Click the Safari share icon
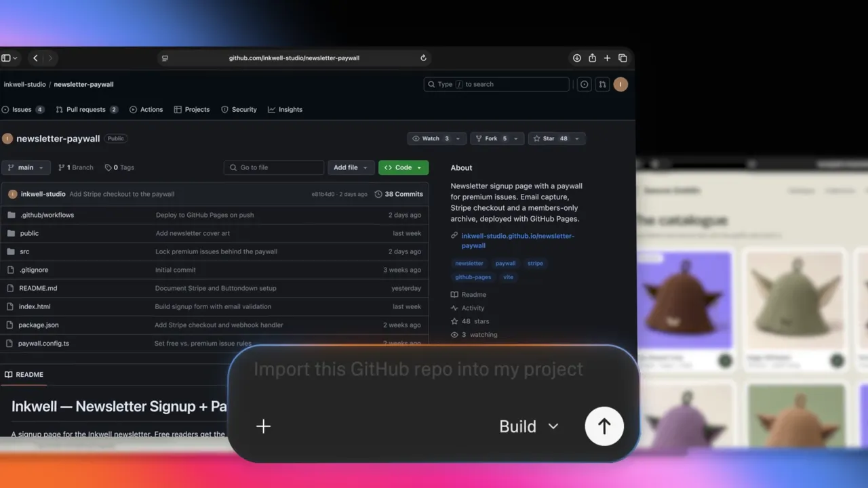 [592, 58]
